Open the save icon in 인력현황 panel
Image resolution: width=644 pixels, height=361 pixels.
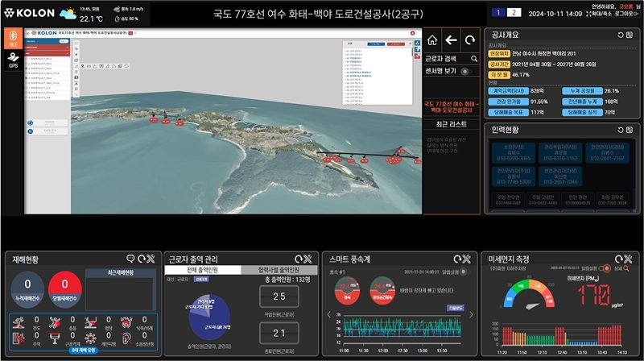pos(634,129)
